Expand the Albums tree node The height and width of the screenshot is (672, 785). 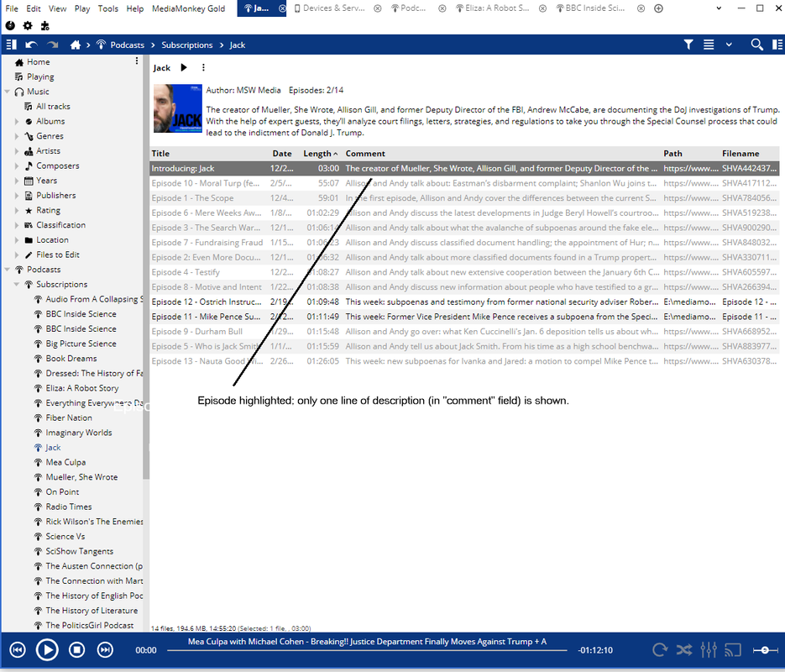(17, 121)
